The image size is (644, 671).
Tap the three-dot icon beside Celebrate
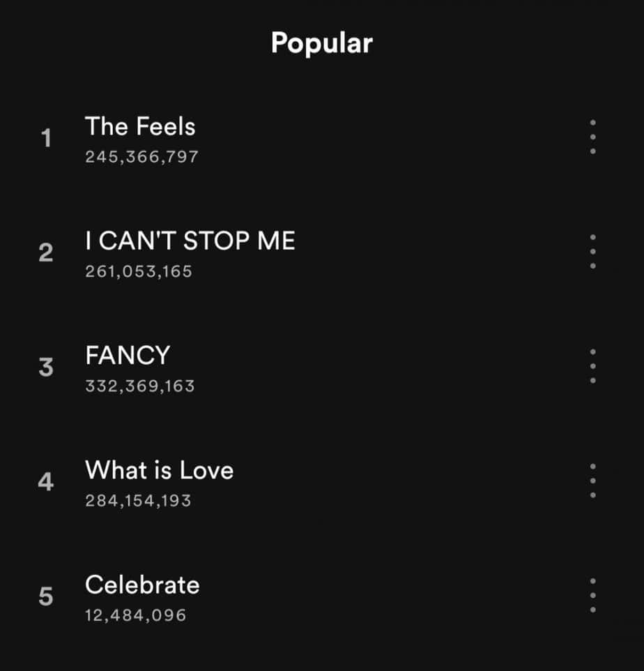(592, 595)
